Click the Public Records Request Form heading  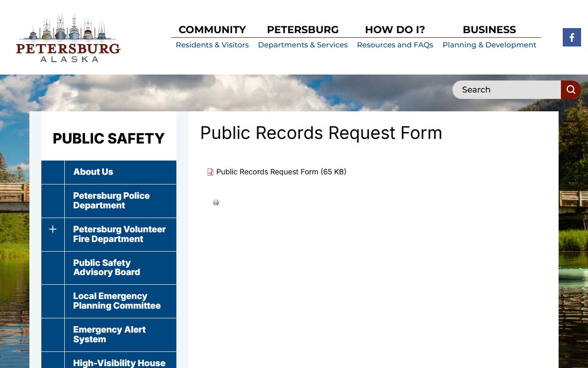321,133
